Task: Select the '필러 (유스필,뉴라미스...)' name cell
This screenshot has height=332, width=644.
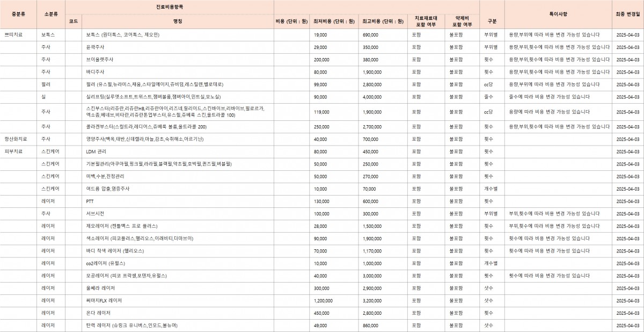Action: tap(178, 84)
